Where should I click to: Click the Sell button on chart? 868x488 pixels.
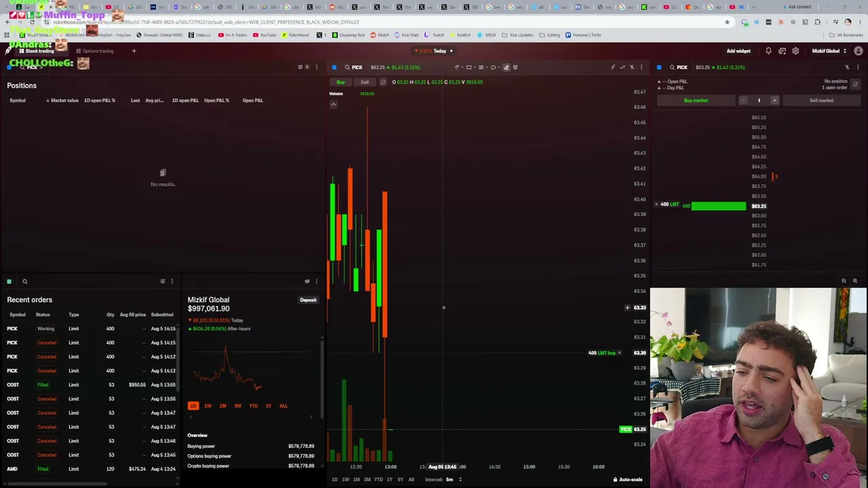[x=364, y=82]
